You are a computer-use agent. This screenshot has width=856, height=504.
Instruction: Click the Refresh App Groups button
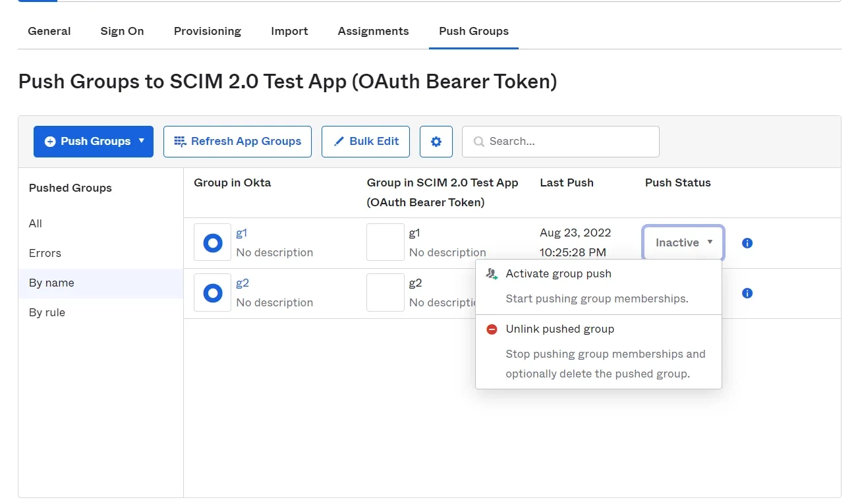pyautogui.click(x=237, y=142)
